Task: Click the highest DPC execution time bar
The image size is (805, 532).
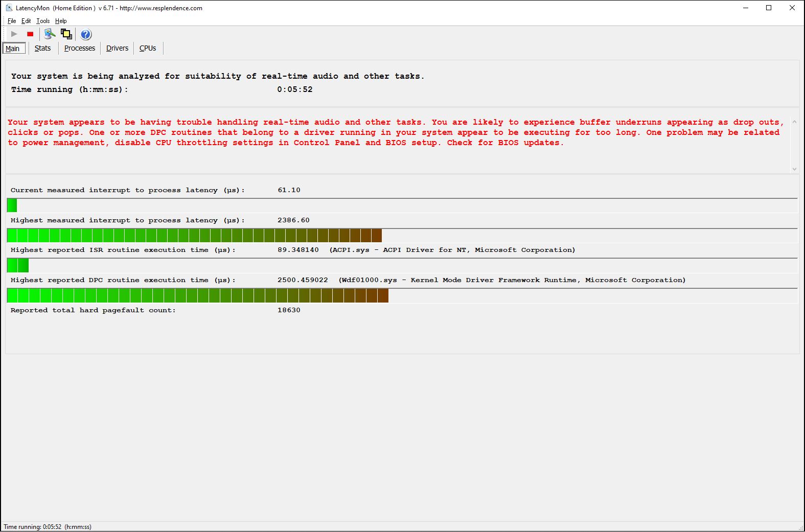Action: 402,295
